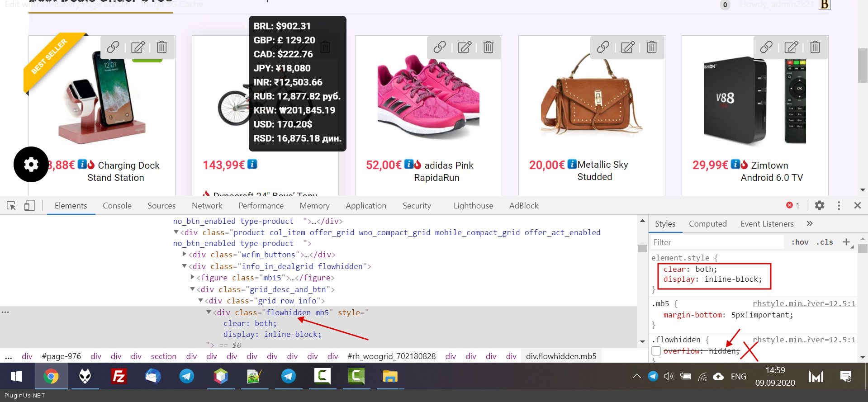868x402 pixels.
Task: Expand the figure class mb15 node
Action: coord(193,277)
